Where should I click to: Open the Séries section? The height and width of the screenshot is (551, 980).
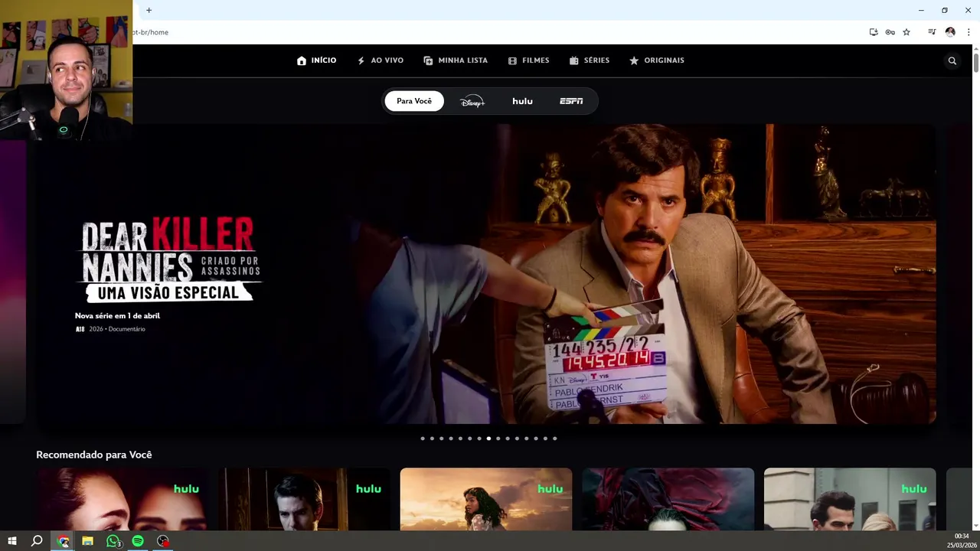tap(590, 60)
